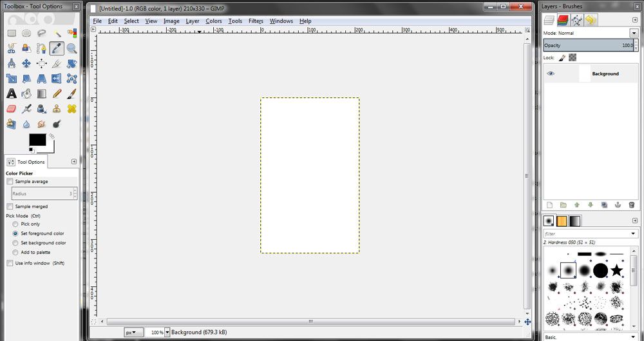This screenshot has width=644, height=341.
Task: Open the Filters menu
Action: tap(256, 21)
